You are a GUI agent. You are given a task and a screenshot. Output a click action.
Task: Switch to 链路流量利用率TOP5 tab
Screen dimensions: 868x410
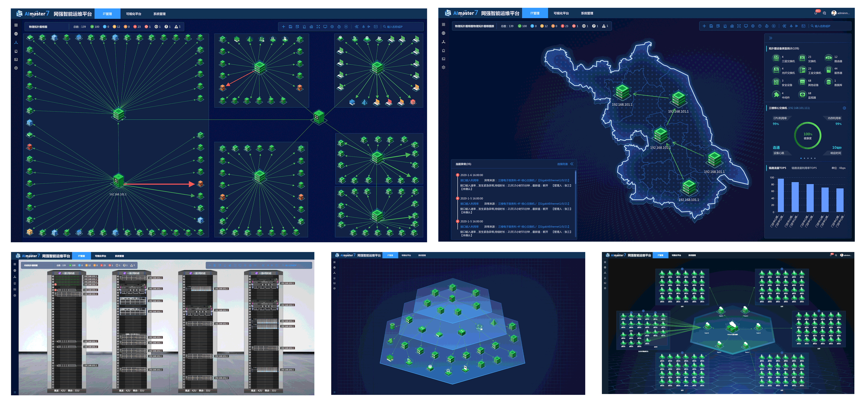click(804, 168)
